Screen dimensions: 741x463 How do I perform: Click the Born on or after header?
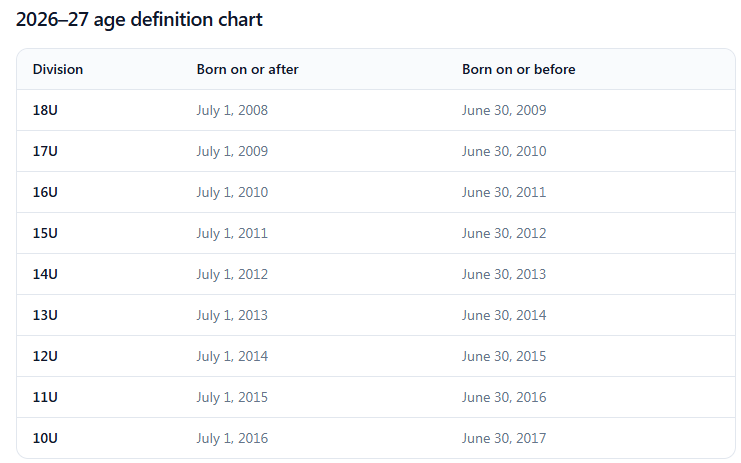[248, 69]
